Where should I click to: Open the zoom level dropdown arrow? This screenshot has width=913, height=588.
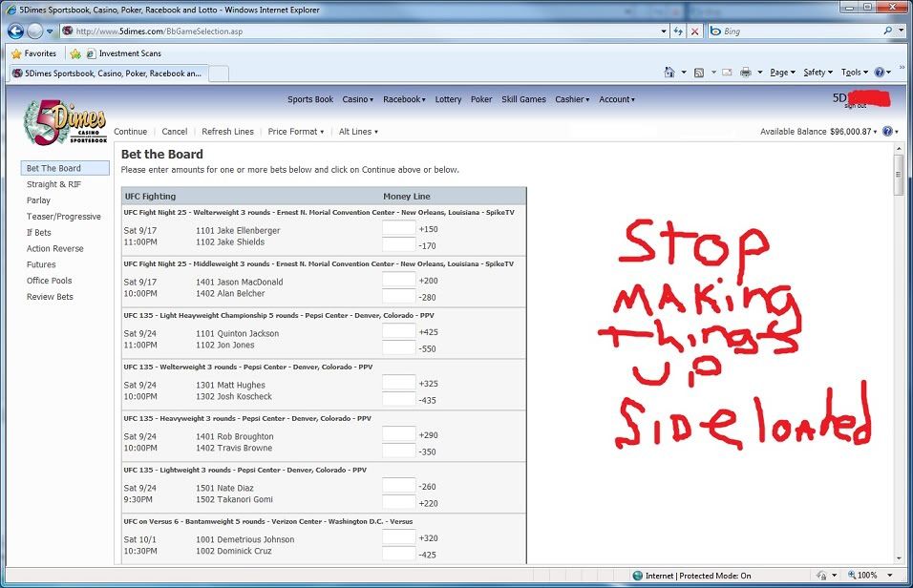pyautogui.click(x=889, y=576)
